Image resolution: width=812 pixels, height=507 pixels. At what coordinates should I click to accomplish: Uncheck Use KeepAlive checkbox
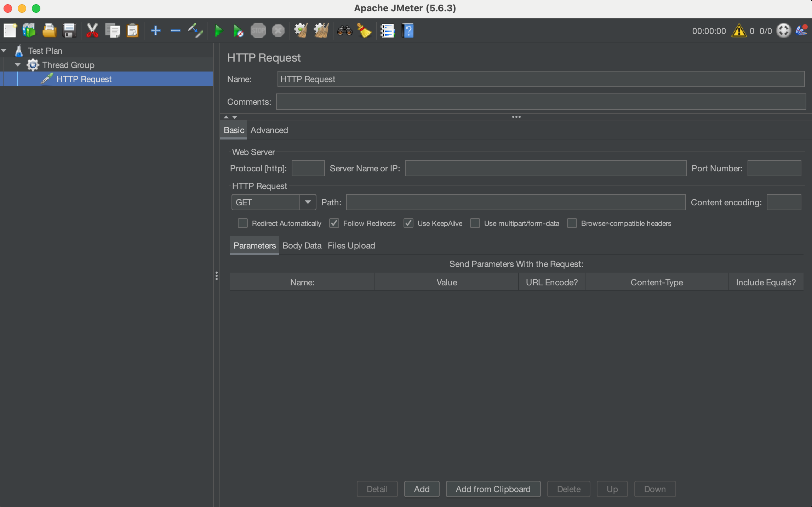tap(408, 223)
